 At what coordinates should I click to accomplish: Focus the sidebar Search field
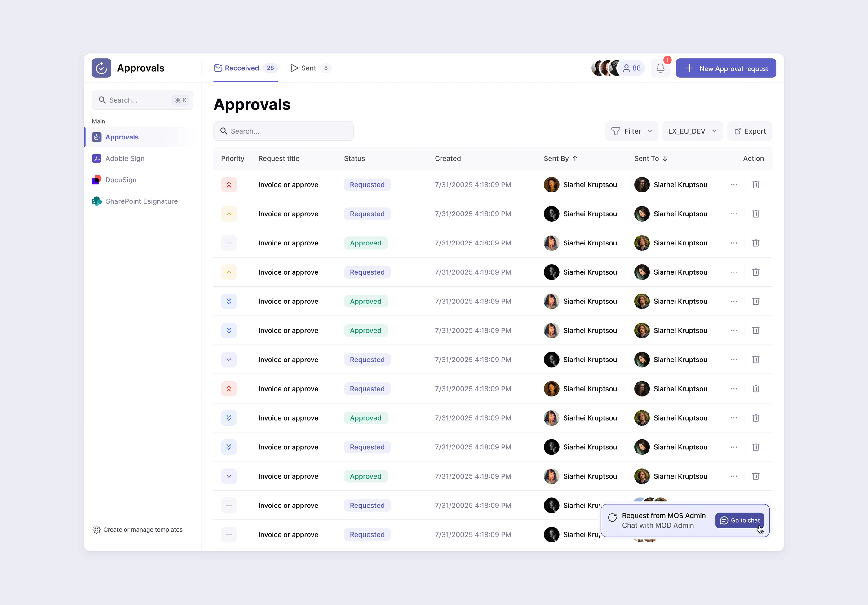pyautogui.click(x=143, y=100)
